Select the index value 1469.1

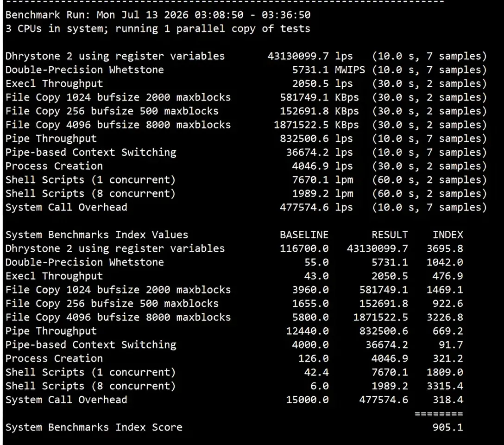click(x=445, y=290)
